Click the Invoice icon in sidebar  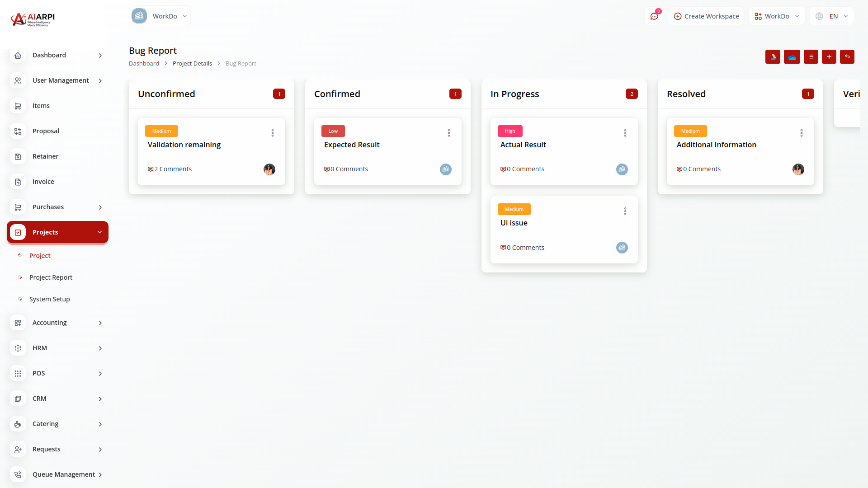18,182
